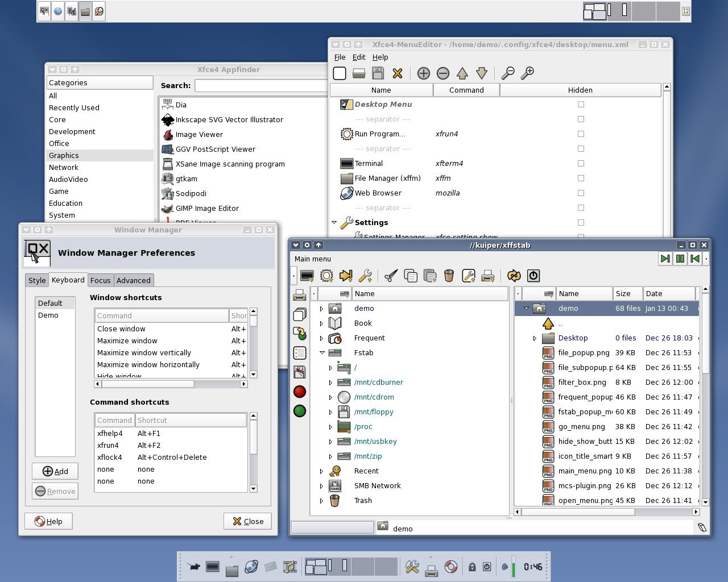
Task: Collapse the Fstab tree node
Action: coord(322,353)
